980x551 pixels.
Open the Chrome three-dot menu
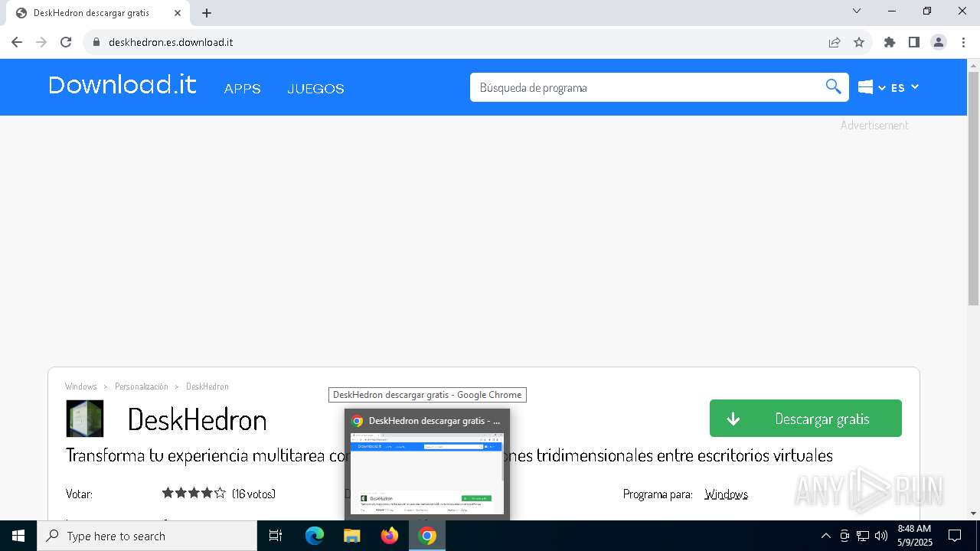[x=962, y=42]
